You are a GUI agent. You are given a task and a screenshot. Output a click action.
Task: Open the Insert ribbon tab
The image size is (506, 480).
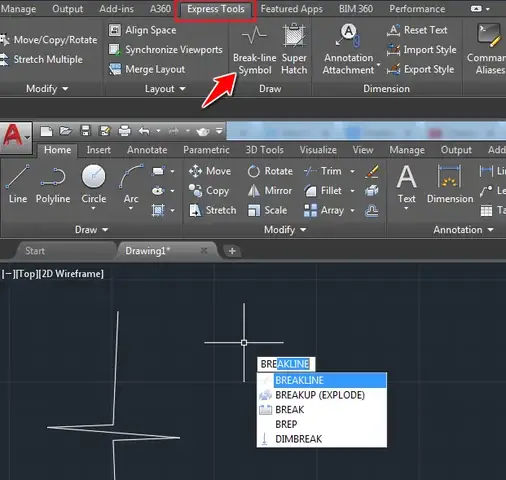coord(99,150)
